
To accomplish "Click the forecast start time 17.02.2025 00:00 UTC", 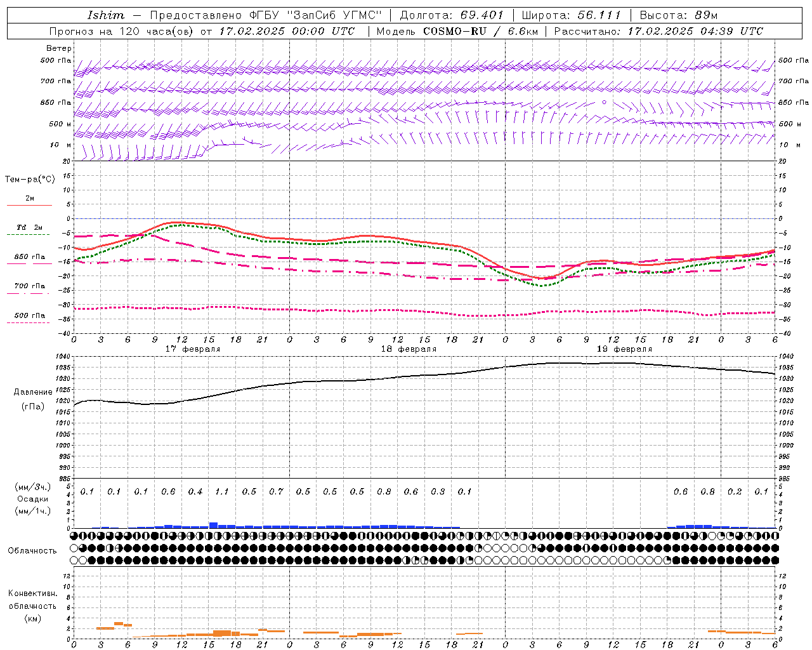I will [x=287, y=31].
